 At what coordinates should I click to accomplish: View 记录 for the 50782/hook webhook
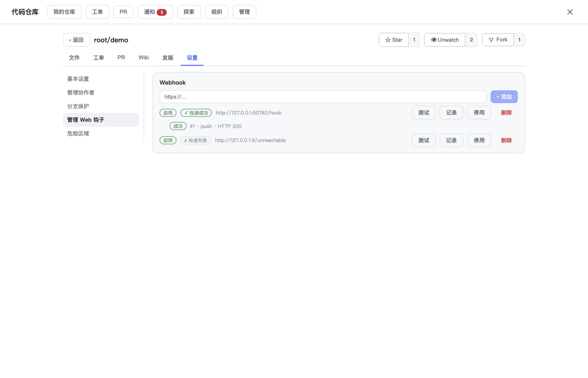pyautogui.click(x=451, y=113)
